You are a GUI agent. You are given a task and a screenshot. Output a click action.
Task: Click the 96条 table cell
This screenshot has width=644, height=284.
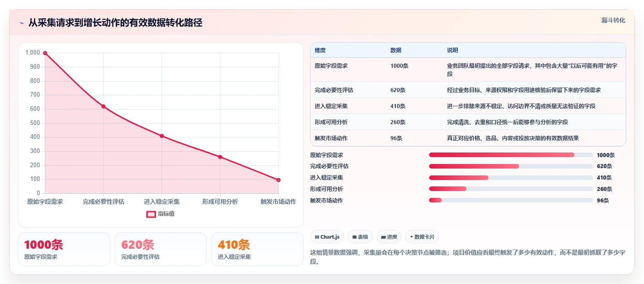pyautogui.click(x=396, y=138)
